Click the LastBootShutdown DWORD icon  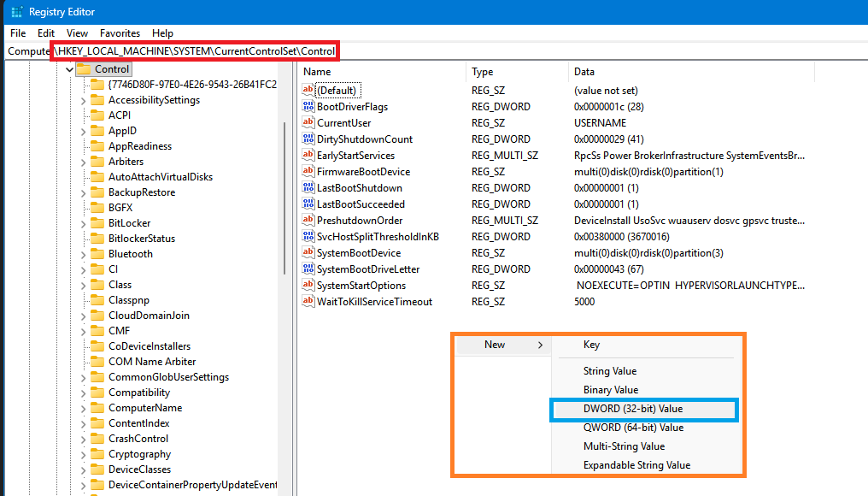click(308, 187)
